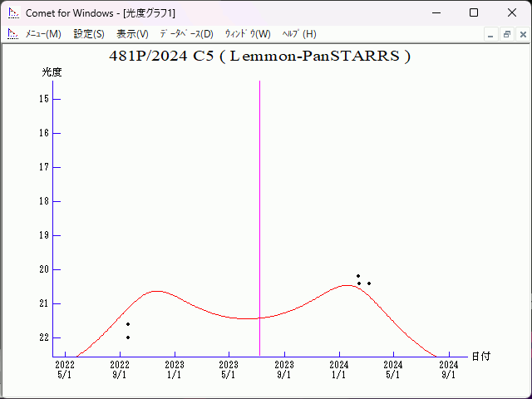This screenshot has height=399, width=532.
Task: Click the graph document icon in menu bar
Action: tap(12, 34)
